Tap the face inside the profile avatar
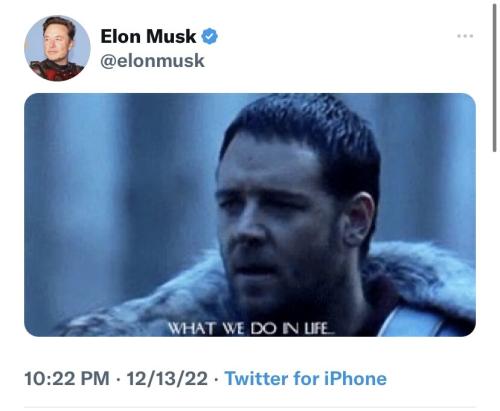The height and width of the screenshot is (411, 500). click(x=55, y=42)
